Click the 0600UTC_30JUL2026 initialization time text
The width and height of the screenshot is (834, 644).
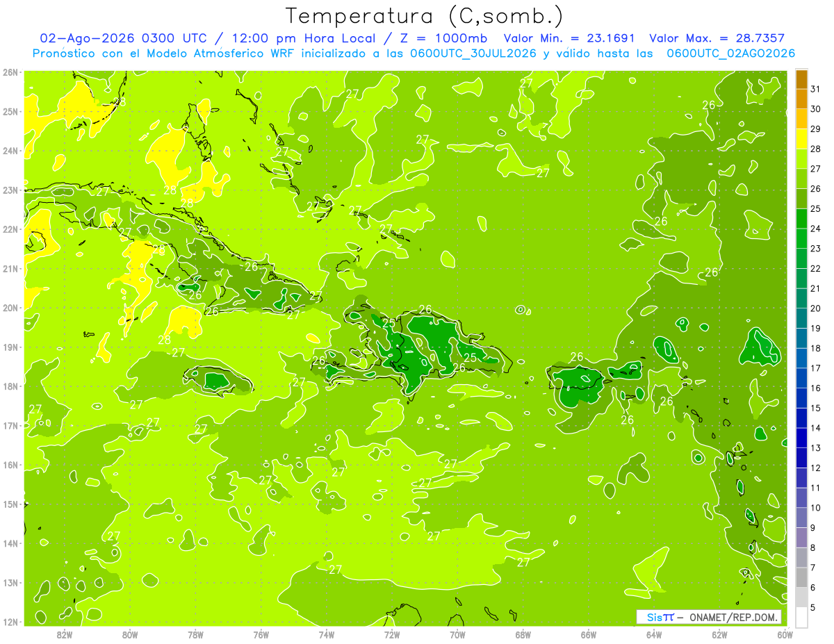[x=473, y=53]
